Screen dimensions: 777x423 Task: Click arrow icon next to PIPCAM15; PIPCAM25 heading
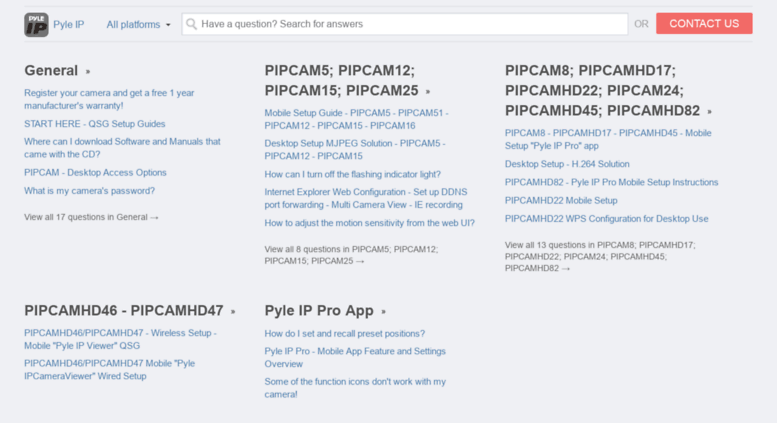[x=428, y=92]
